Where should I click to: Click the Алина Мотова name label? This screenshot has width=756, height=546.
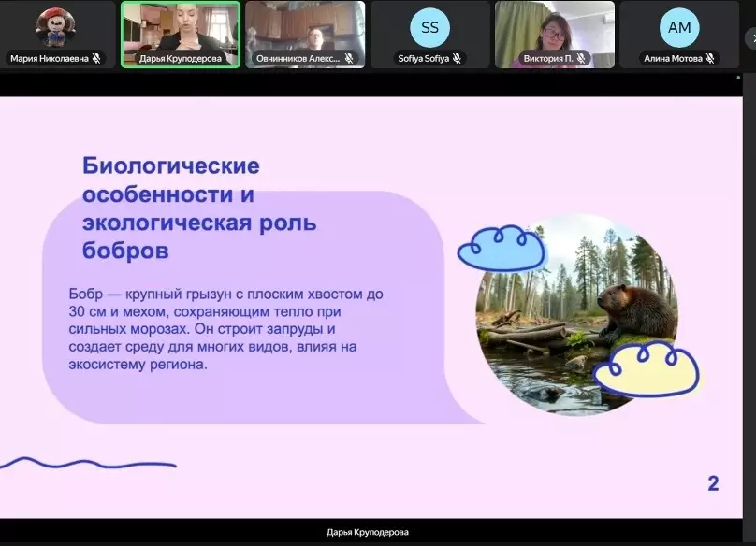click(x=673, y=58)
